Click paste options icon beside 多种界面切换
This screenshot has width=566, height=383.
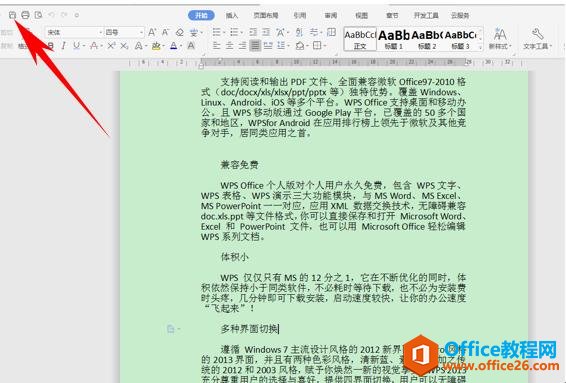pyautogui.click(x=171, y=328)
